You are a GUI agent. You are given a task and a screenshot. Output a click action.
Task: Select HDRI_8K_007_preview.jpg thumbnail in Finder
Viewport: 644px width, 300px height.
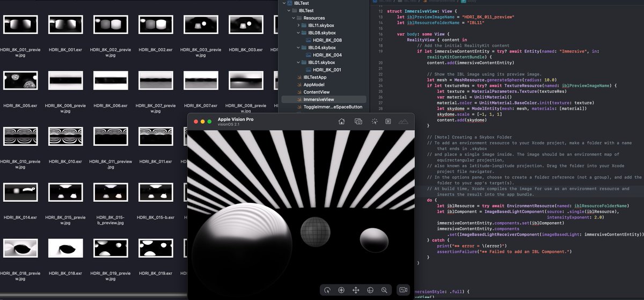point(156,80)
